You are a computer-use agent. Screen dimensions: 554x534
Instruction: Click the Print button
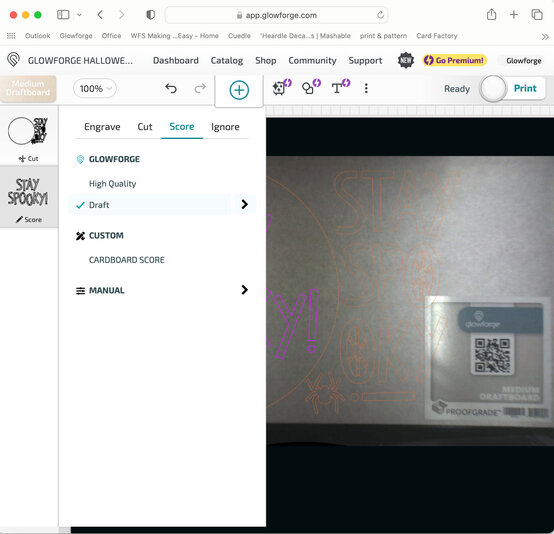525,88
